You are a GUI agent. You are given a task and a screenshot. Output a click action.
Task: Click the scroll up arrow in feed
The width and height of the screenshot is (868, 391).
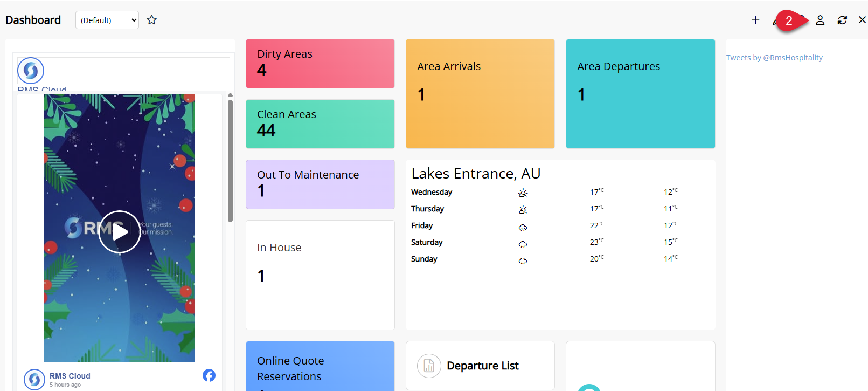click(230, 95)
